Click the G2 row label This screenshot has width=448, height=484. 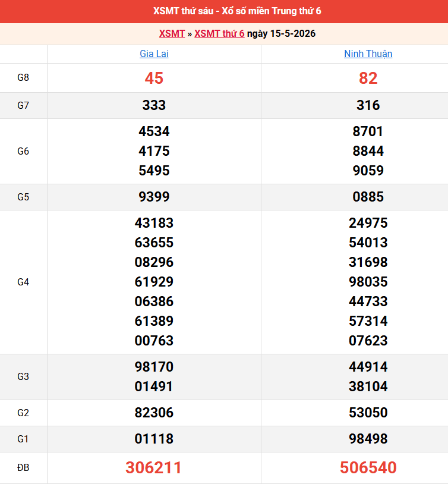[23, 413]
